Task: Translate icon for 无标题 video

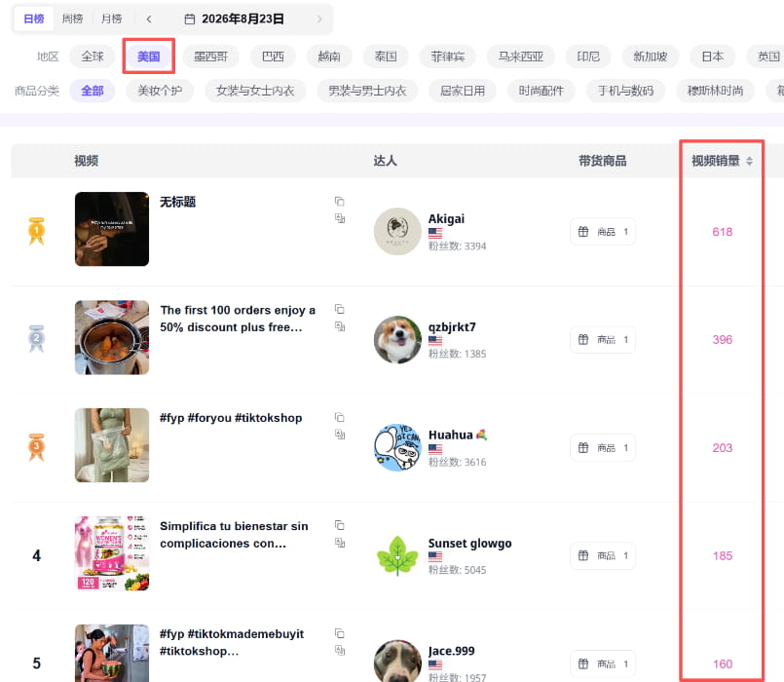Action: [x=340, y=218]
